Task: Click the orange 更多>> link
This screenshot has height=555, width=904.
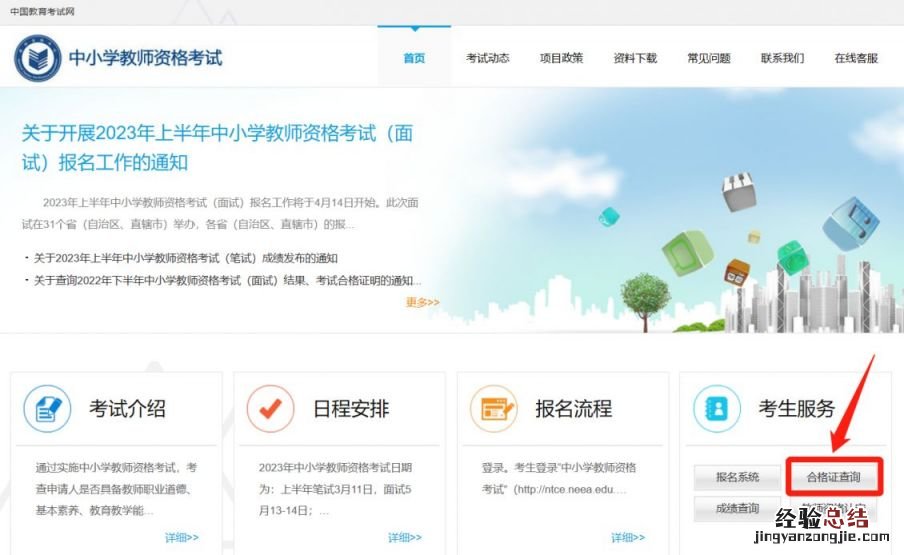Action: coord(423,303)
